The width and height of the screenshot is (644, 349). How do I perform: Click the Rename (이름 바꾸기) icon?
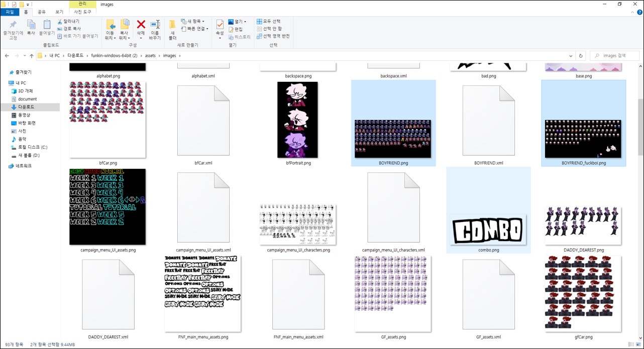pos(155,24)
